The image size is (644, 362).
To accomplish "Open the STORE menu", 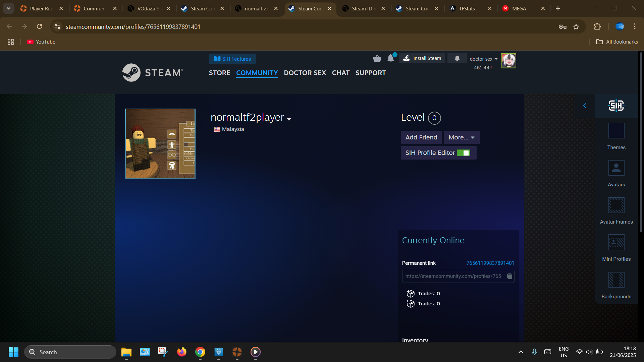I will click(x=219, y=73).
